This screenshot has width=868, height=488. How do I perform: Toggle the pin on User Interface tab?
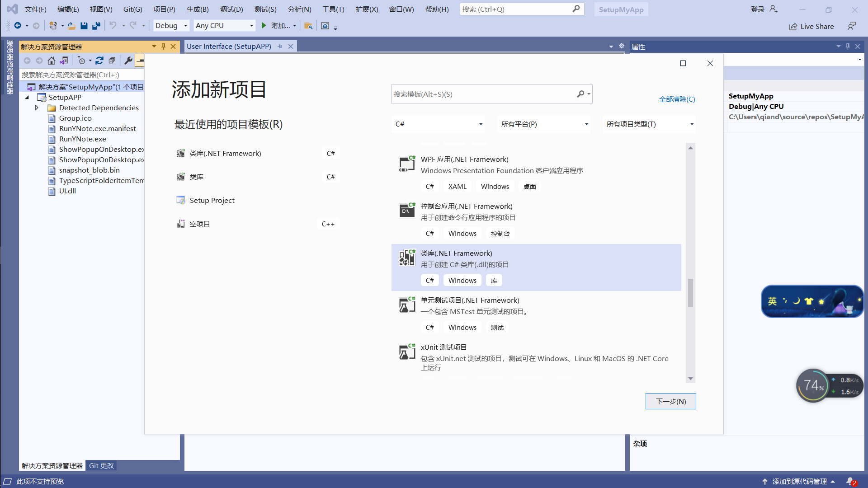tap(280, 47)
